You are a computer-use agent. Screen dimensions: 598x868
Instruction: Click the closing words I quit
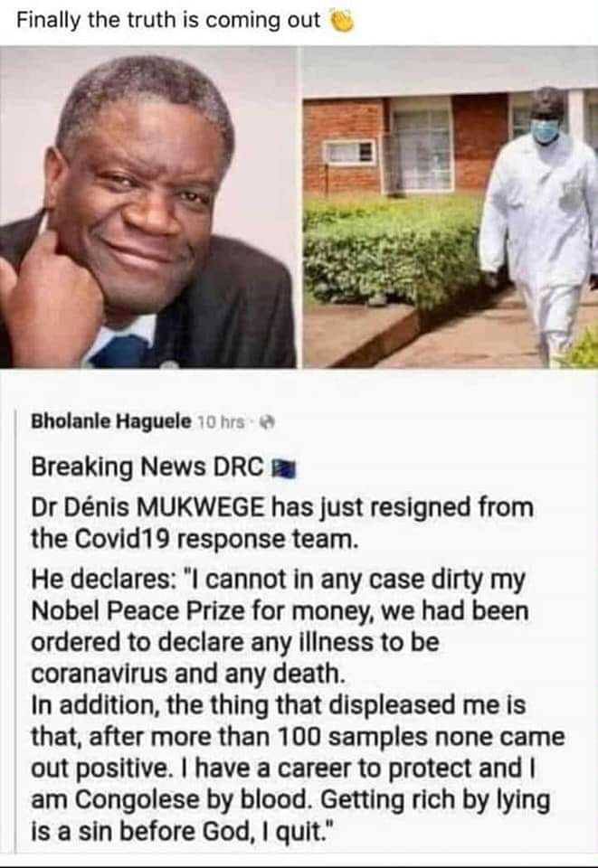pyautogui.click(x=305, y=832)
